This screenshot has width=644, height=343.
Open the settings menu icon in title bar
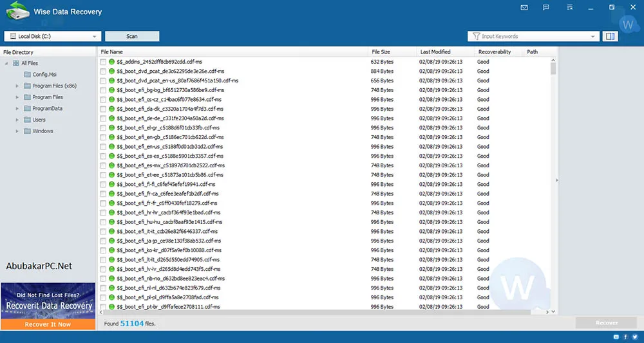pos(570,7)
